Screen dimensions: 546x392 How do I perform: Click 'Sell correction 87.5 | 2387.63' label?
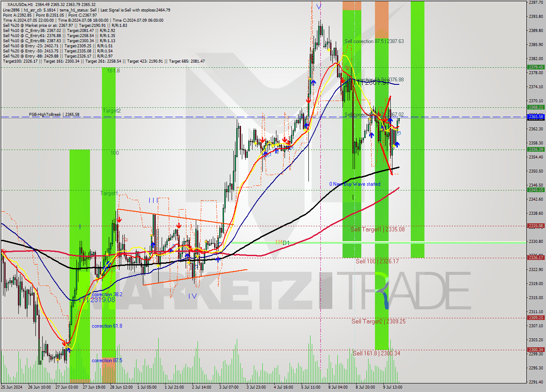(374, 41)
